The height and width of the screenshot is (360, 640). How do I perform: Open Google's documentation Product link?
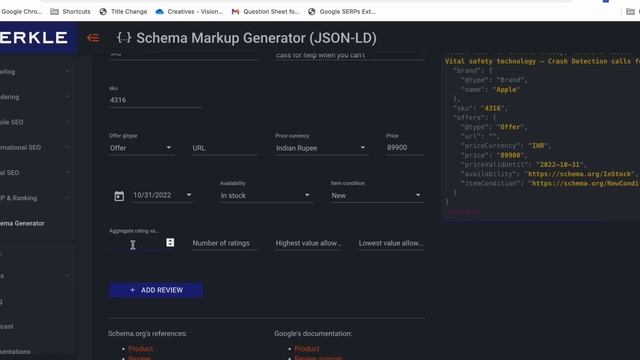(x=307, y=349)
